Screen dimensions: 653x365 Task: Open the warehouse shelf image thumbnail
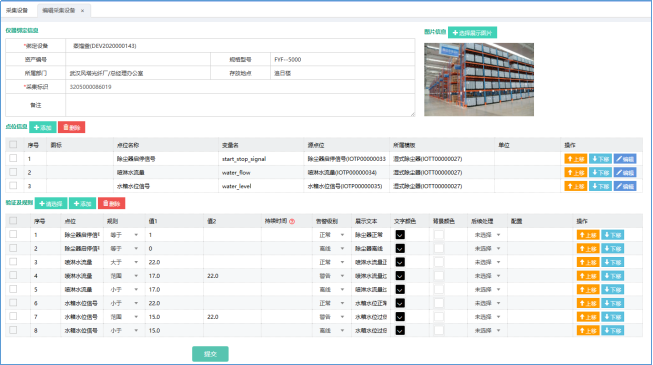[x=479, y=79]
